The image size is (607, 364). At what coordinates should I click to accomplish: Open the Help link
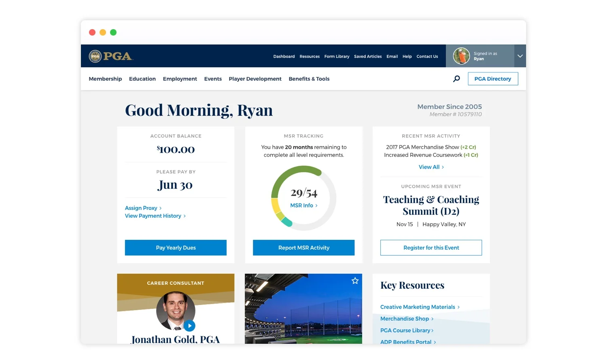[x=407, y=57]
